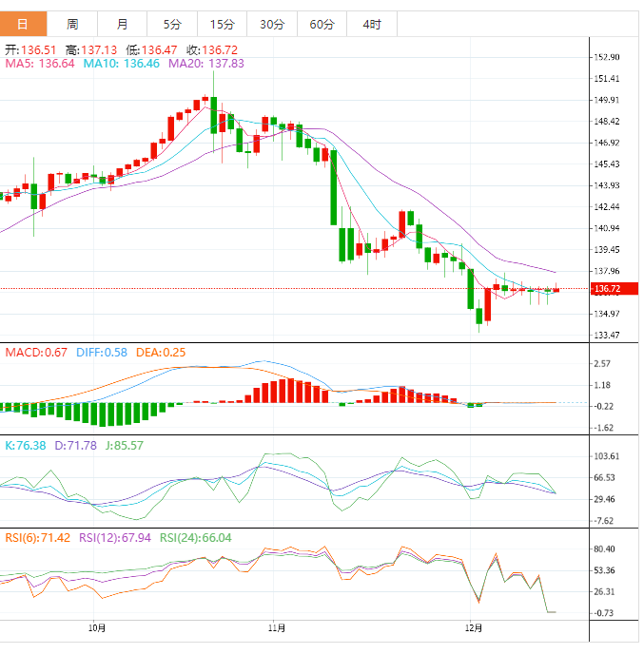Click the RSI(12):67.94 label
The height and width of the screenshot is (654, 644).
pos(115,538)
